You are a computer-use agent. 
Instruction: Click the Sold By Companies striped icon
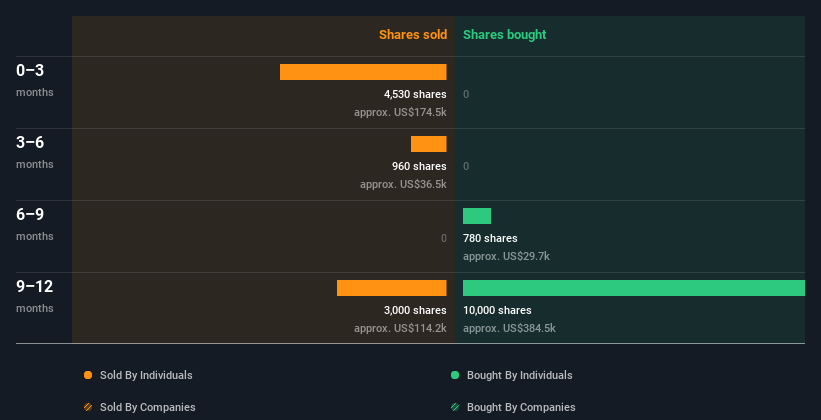[x=88, y=407]
